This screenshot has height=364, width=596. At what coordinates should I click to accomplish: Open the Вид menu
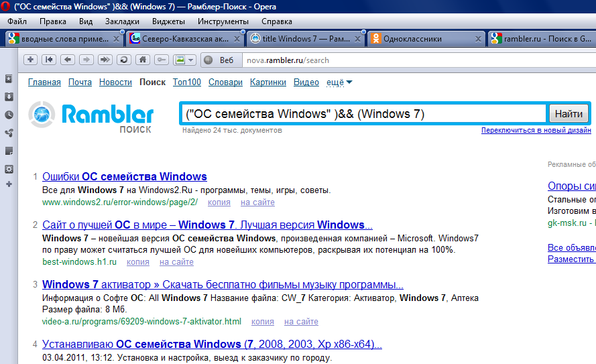(86, 21)
